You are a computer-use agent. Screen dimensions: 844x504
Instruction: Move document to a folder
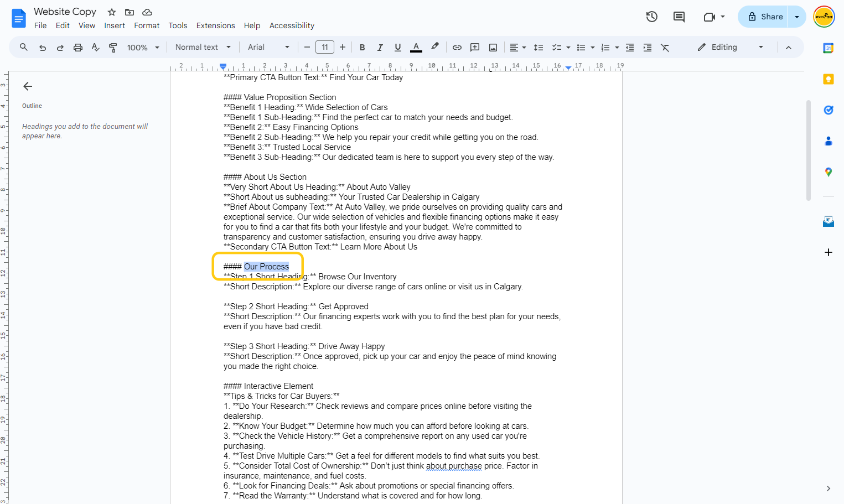130,12
